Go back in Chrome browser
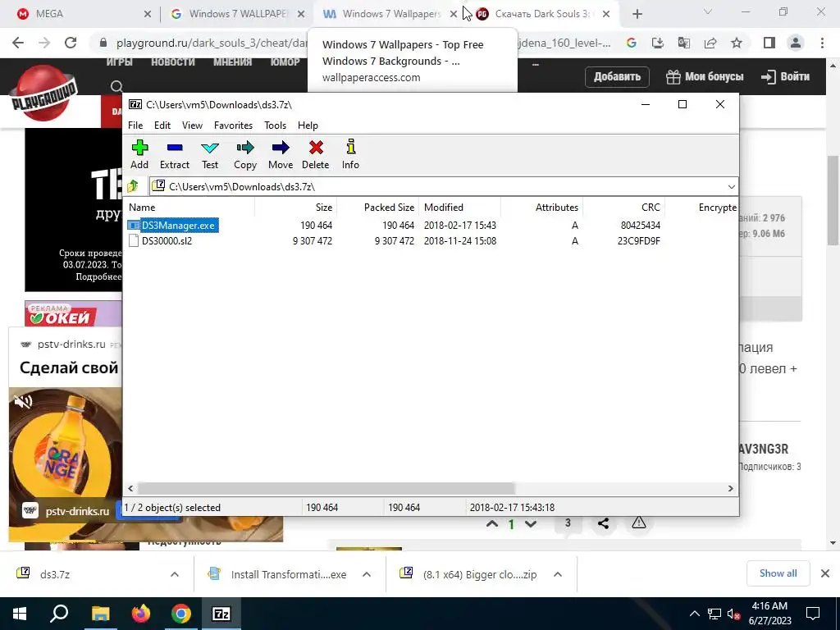 tap(18, 43)
